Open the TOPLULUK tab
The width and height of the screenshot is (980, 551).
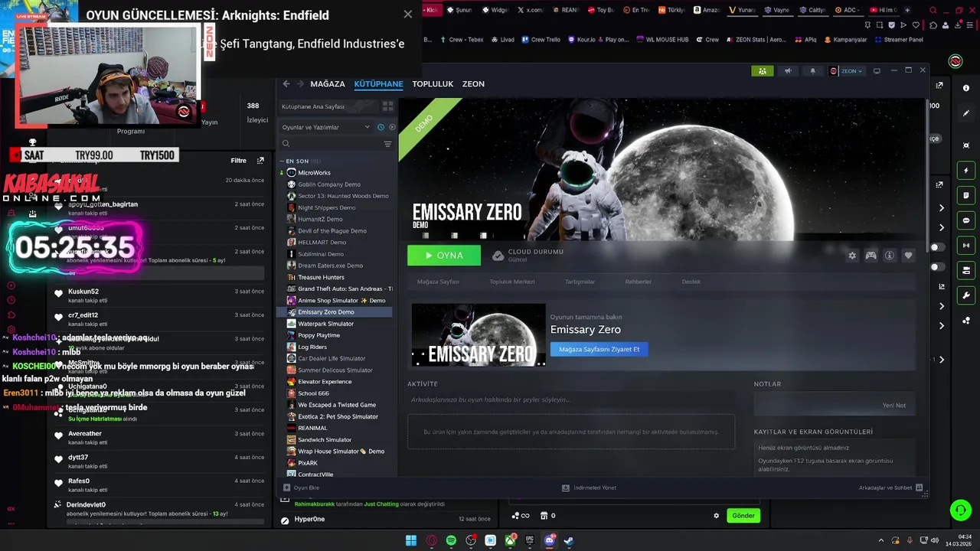(x=433, y=83)
